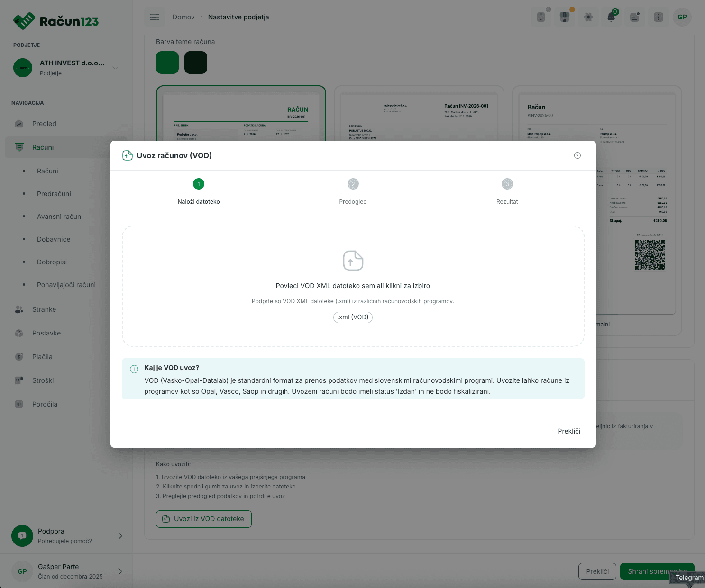Image resolution: width=705 pixels, height=588 pixels.
Task: Click the Poročila reports icon
Action: point(19,404)
